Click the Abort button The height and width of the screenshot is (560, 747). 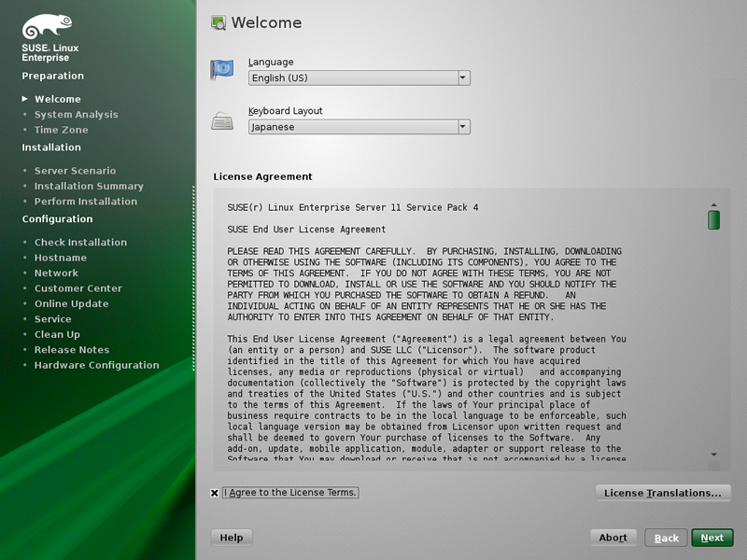pos(613,538)
